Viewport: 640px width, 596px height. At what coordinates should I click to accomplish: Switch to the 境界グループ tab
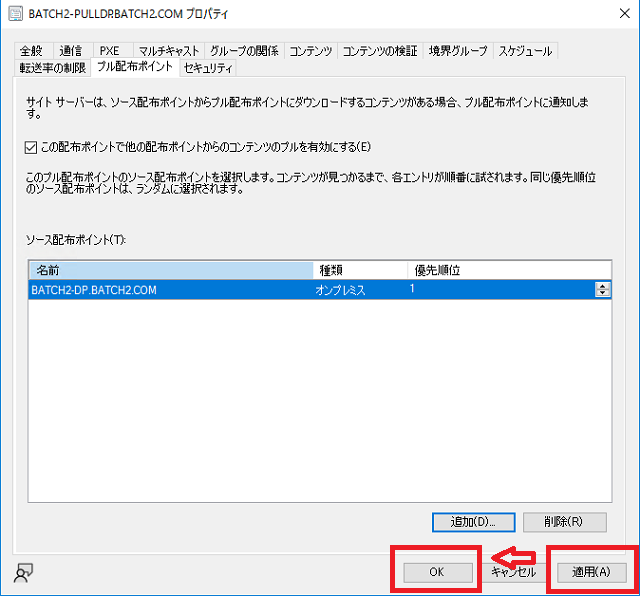[x=458, y=51]
